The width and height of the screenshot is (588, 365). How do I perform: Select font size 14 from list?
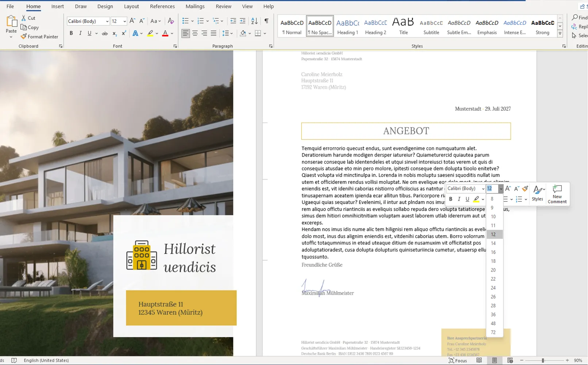495,243
